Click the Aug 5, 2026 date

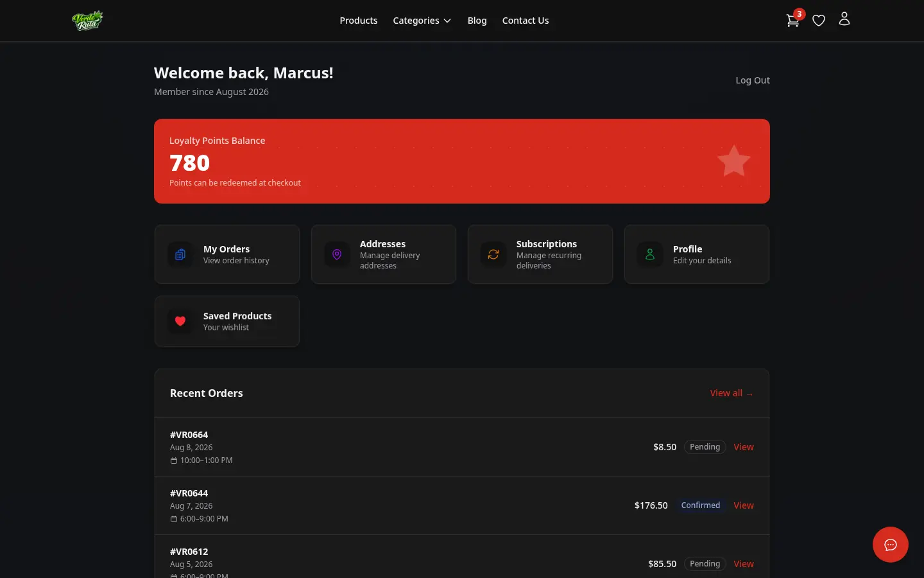tap(191, 565)
